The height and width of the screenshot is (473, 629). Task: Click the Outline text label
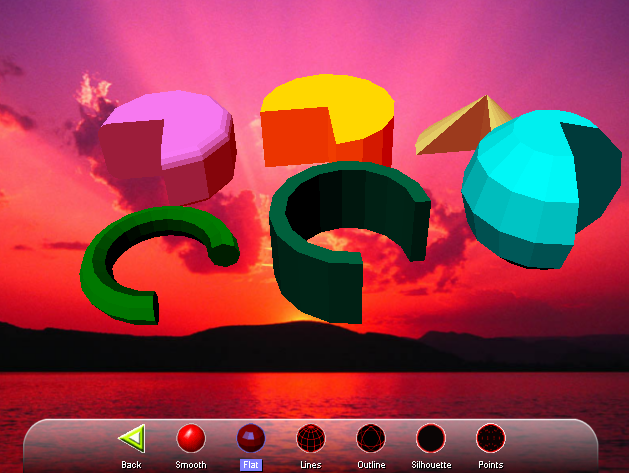tap(371, 465)
